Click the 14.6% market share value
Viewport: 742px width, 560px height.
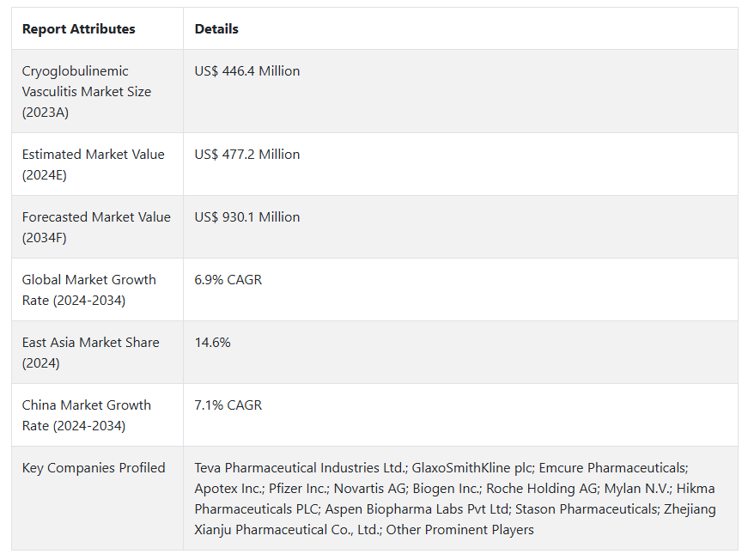pos(212,342)
